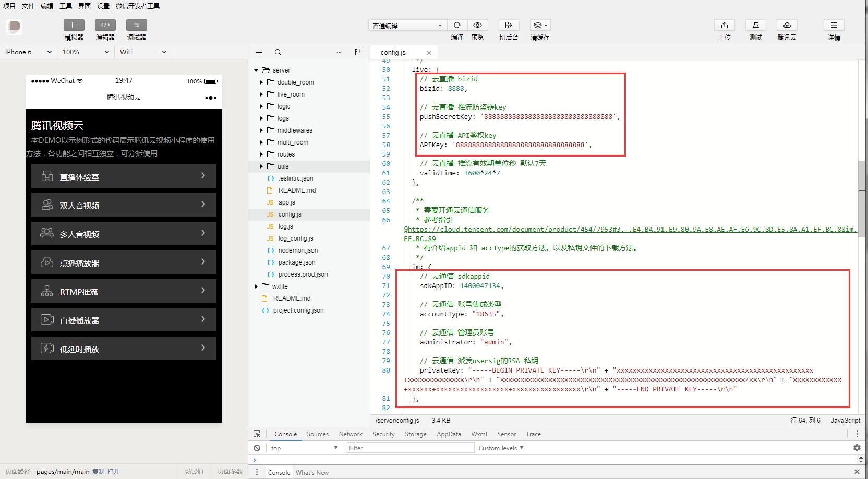Click the 编译 compile icon
The width and height of the screenshot is (868, 479).
click(457, 25)
